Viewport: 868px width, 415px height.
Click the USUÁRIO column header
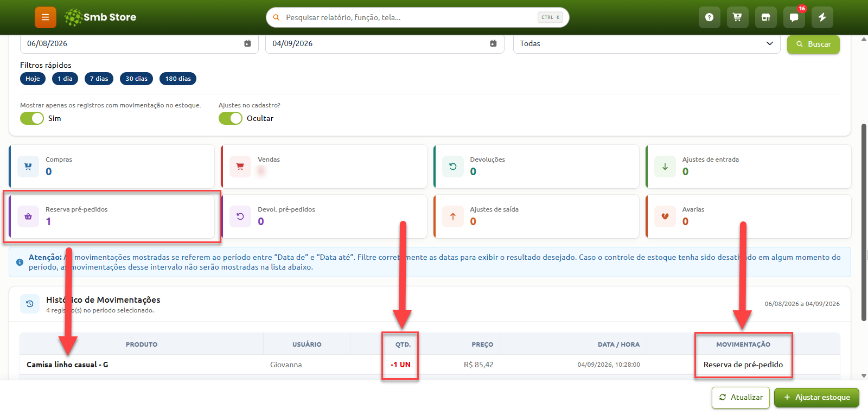pyautogui.click(x=307, y=344)
